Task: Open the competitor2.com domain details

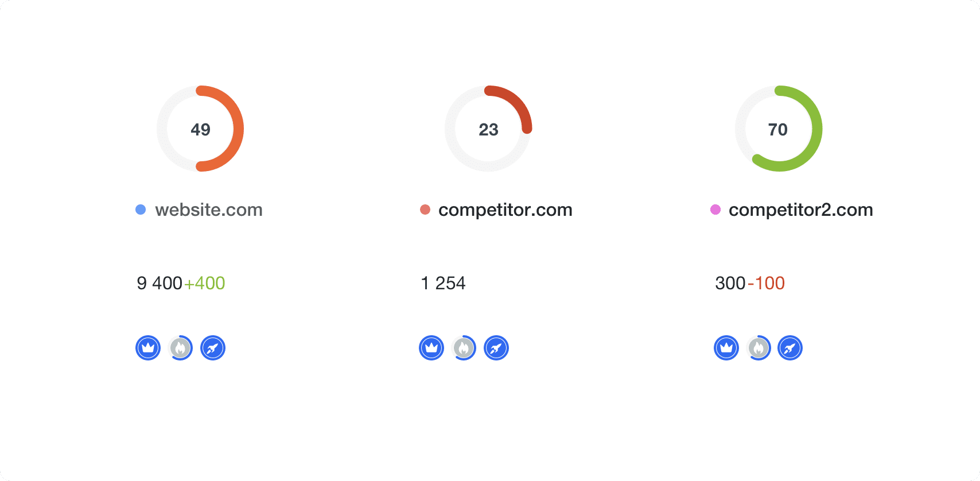Action: [800, 210]
